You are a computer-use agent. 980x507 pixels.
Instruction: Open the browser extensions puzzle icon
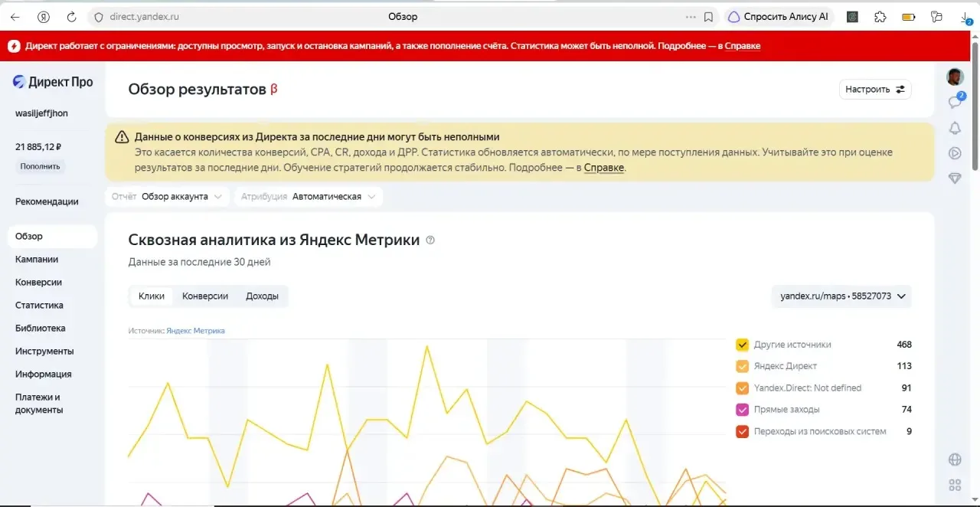[880, 17]
